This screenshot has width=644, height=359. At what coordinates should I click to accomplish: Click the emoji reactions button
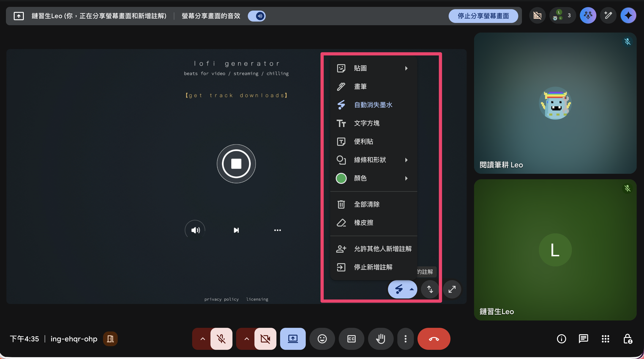click(322, 339)
